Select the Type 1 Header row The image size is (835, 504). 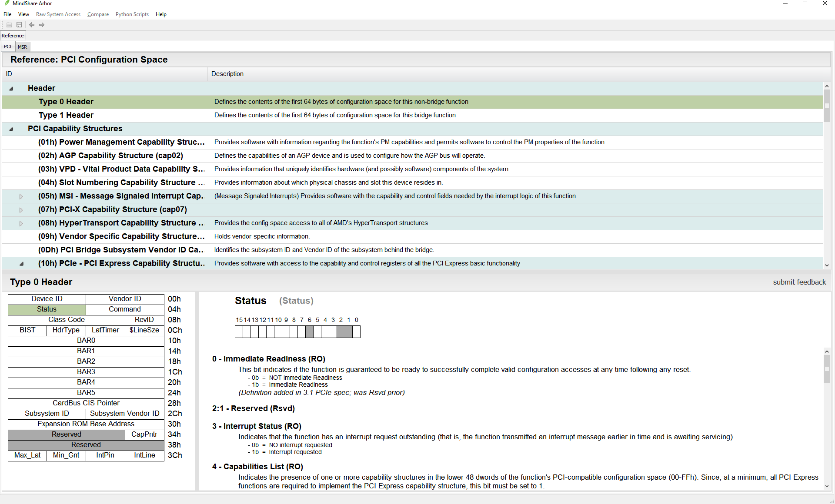pos(66,115)
